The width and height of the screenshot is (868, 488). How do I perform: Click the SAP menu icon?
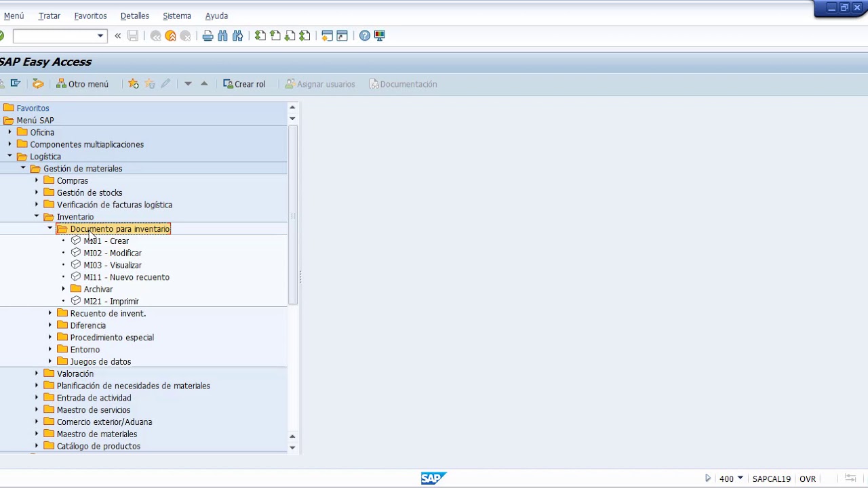[15, 84]
